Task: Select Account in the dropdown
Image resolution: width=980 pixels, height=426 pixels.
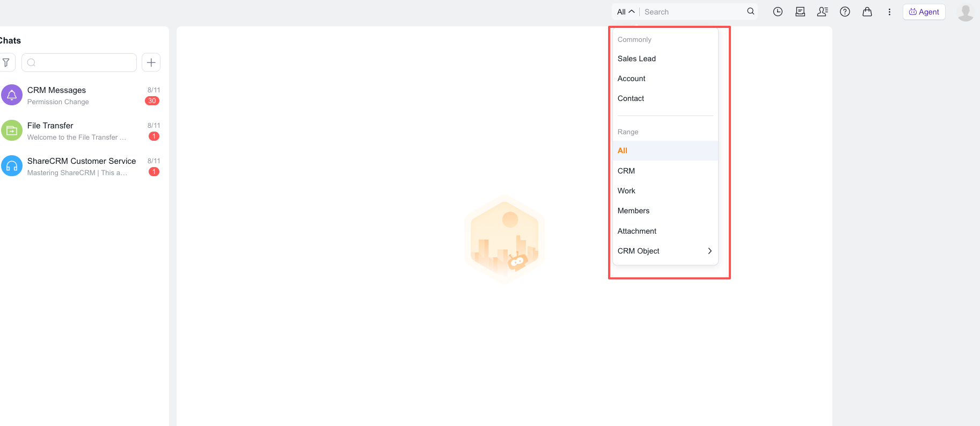Action: click(x=665, y=78)
